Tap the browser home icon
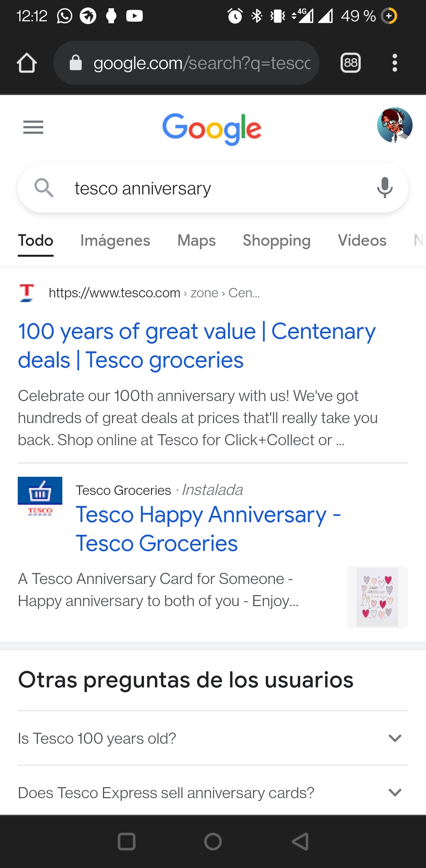Screen dimensions: 426x868 click(27, 63)
